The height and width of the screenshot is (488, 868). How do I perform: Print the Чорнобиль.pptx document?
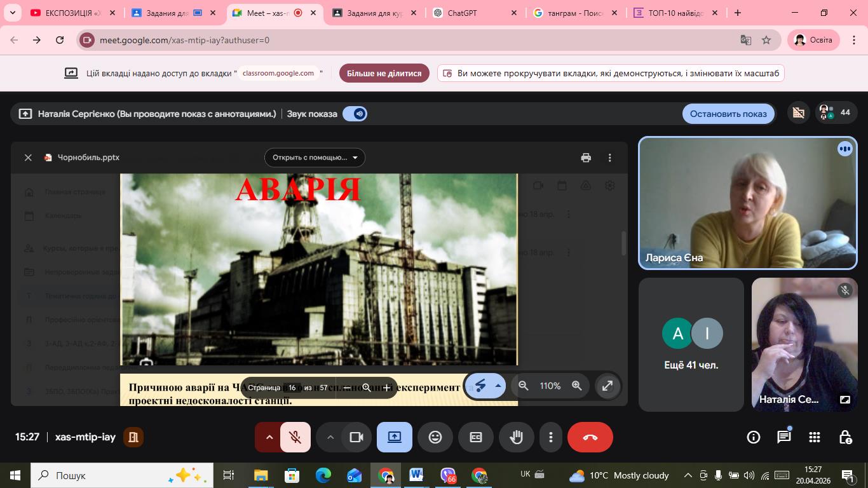[x=586, y=158]
